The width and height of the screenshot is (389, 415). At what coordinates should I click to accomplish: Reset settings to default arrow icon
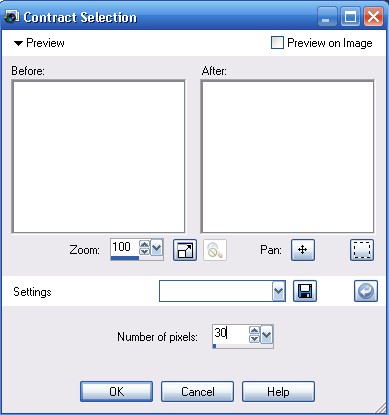[366, 291]
